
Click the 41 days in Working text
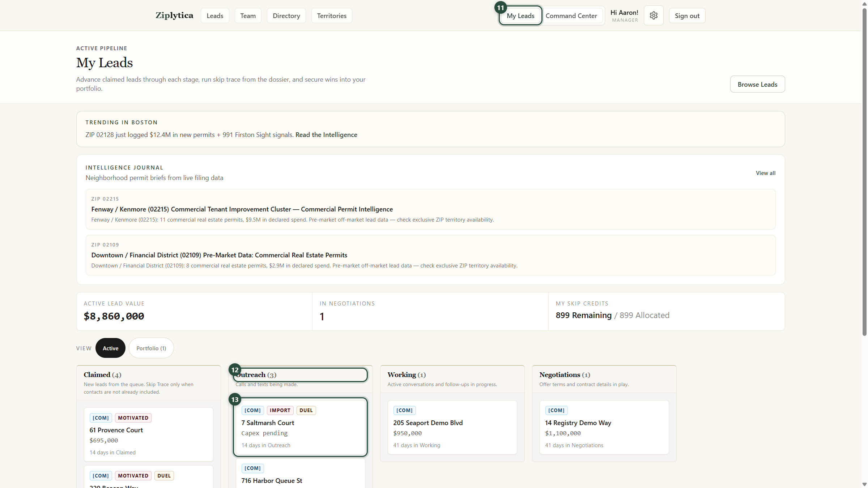pos(417,445)
